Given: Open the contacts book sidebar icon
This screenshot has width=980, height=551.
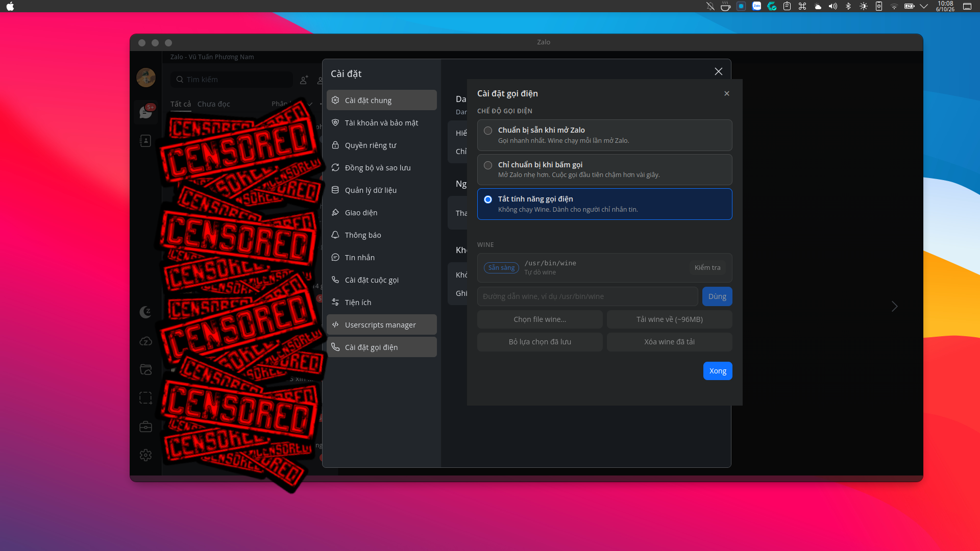Looking at the screenshot, I should (x=145, y=141).
